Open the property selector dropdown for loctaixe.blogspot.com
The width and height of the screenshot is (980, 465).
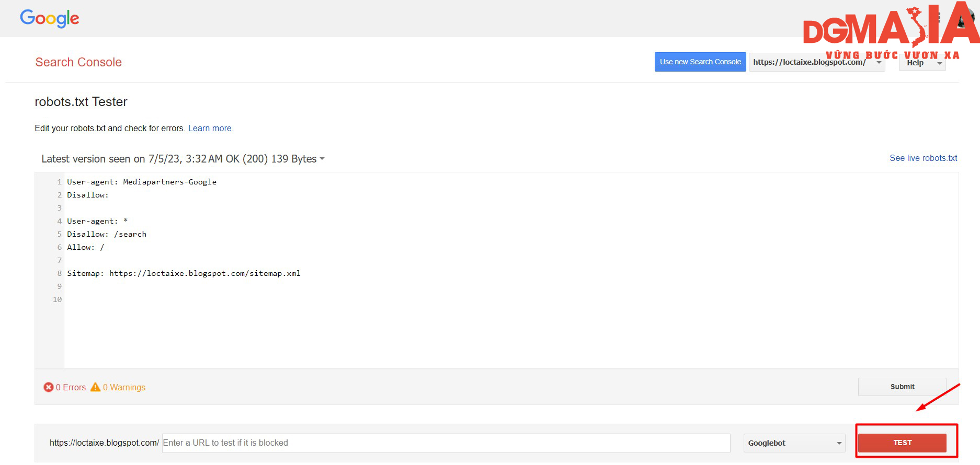(x=817, y=62)
